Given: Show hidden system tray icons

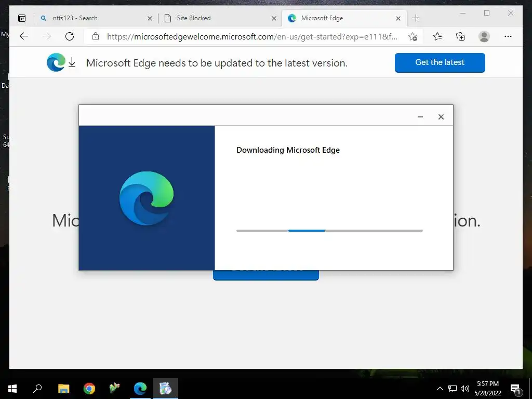Looking at the screenshot, I should [440, 389].
